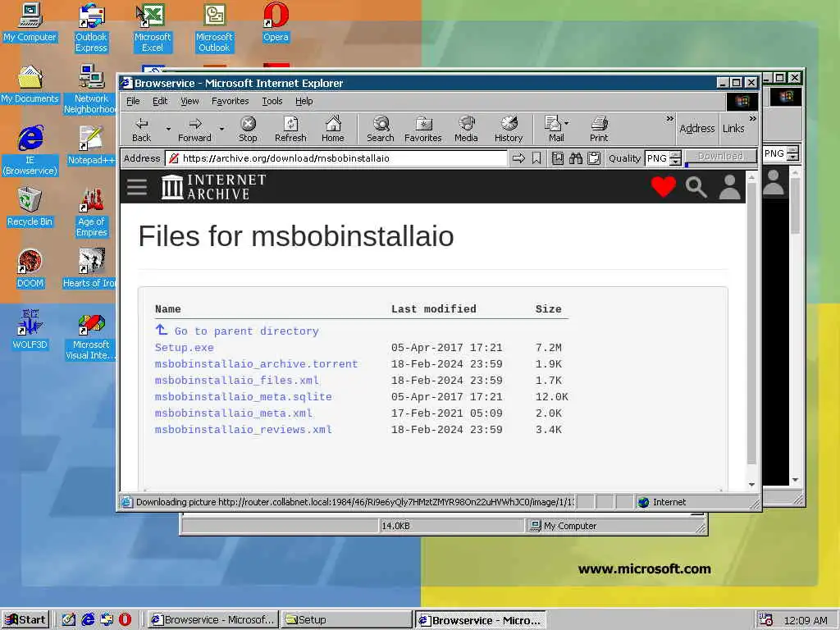Open the Media toolbar button
This screenshot has width=840, height=630.
click(466, 129)
